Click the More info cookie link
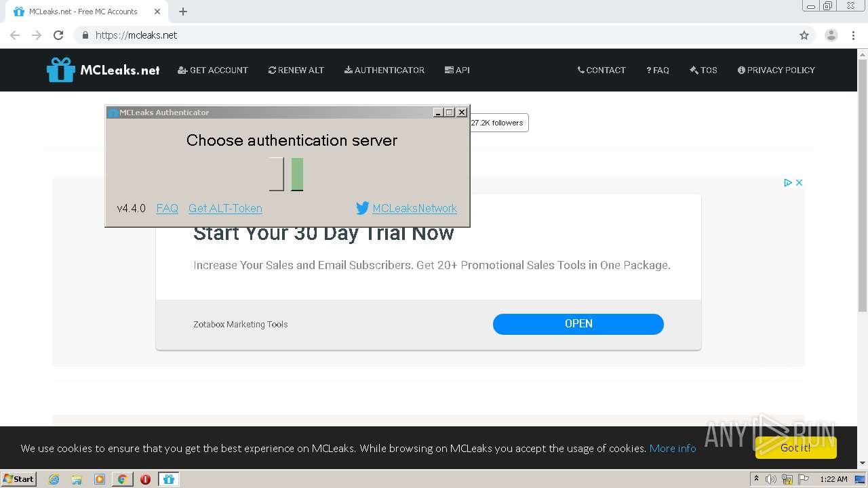Image resolution: width=868 pixels, height=488 pixels. point(673,448)
